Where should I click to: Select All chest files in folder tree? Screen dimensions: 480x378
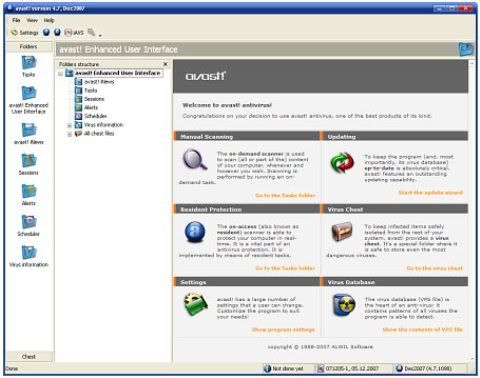(x=99, y=134)
